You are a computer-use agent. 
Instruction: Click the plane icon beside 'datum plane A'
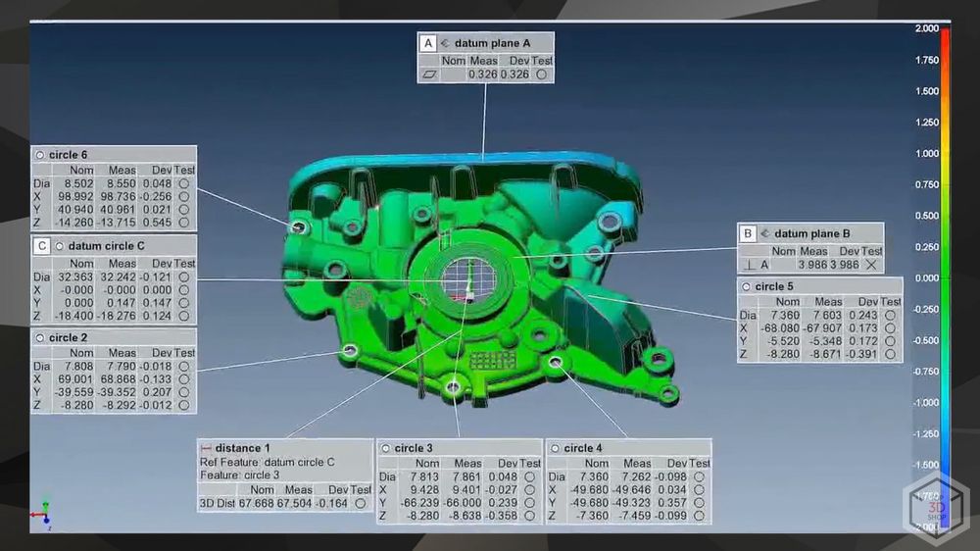click(445, 43)
